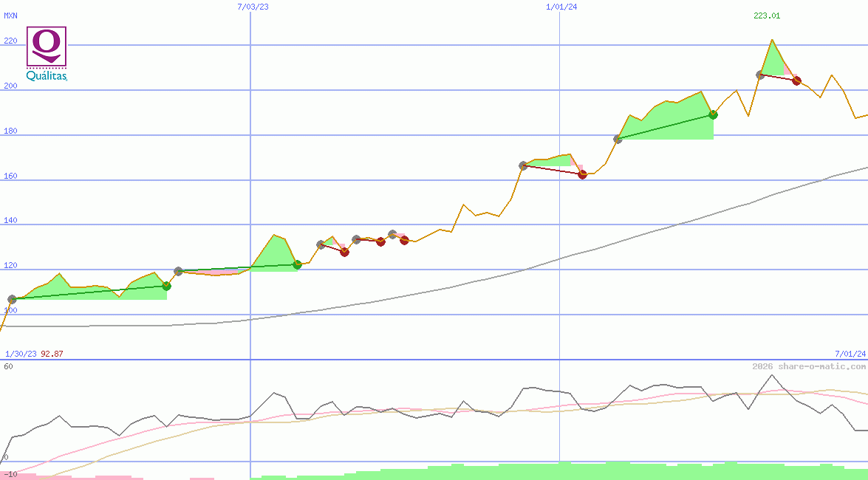The width and height of the screenshot is (868, 480).
Task: Click the gray entry marker left of the 223.01 peak
Action: 760,75
